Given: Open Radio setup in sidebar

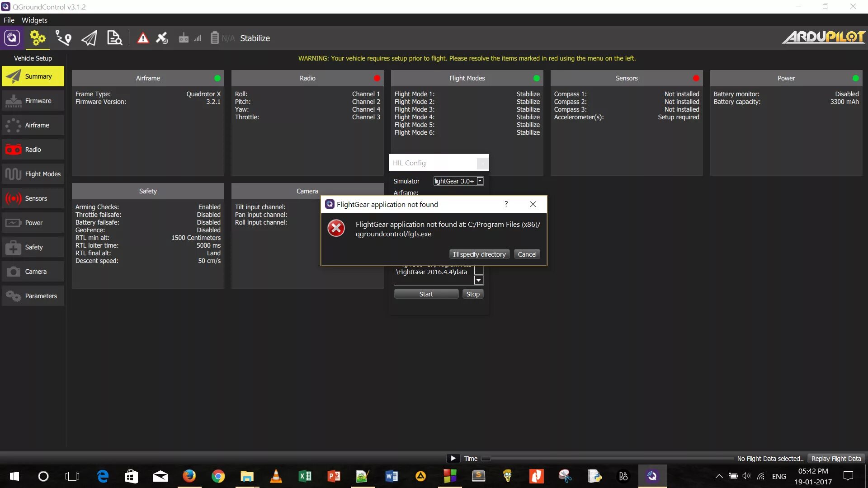Looking at the screenshot, I should tap(33, 150).
